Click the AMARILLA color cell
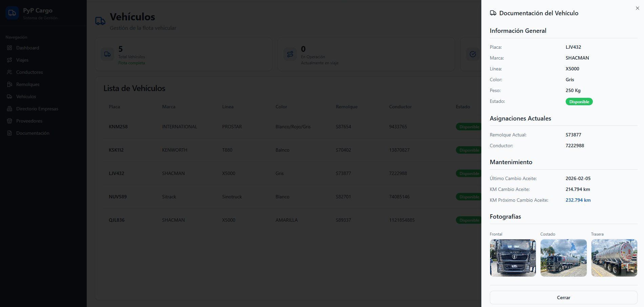The width and height of the screenshot is (644, 307). click(287, 220)
